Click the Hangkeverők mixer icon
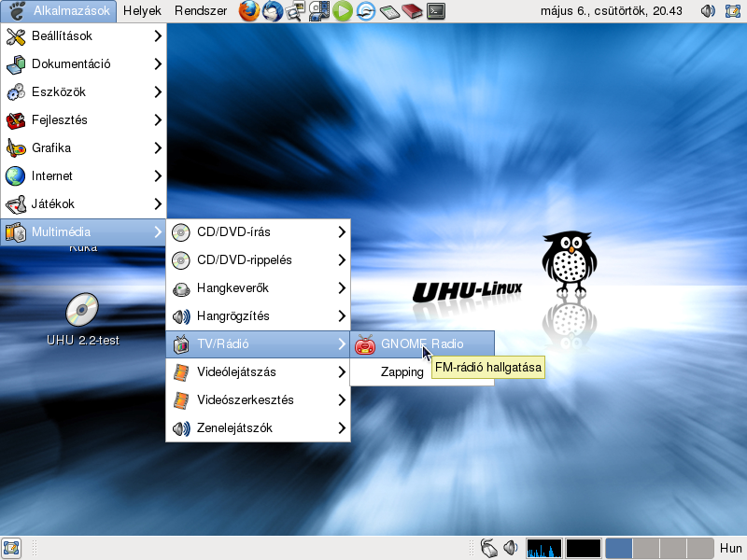 (181, 288)
